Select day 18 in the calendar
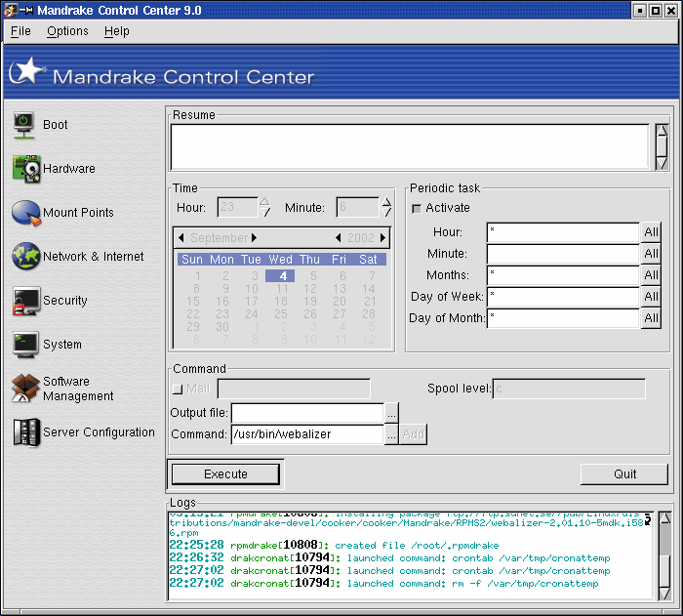 [281, 302]
